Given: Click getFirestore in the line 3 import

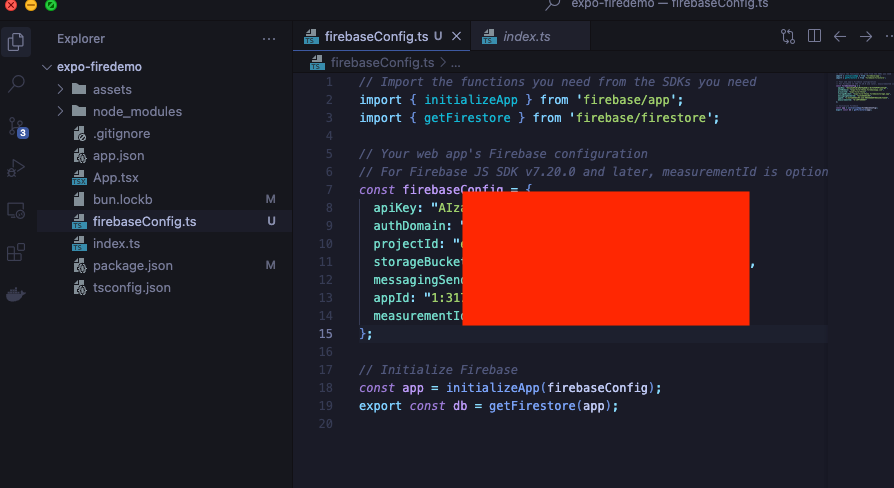Looking at the screenshot, I should point(467,118).
